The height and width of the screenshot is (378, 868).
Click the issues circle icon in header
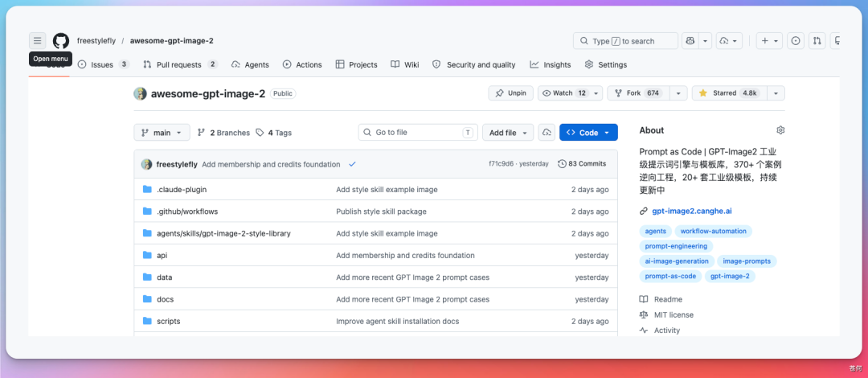click(796, 40)
